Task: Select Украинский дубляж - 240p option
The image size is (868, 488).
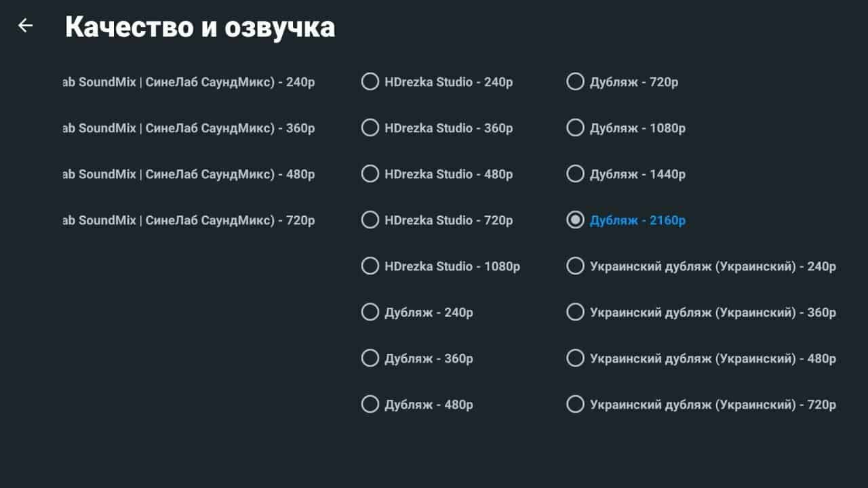Action: click(575, 266)
